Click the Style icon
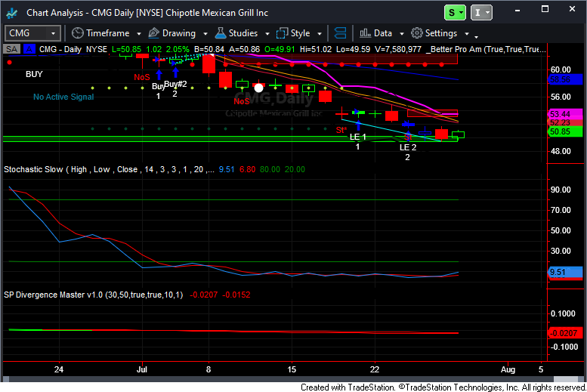The width and height of the screenshot is (587, 392). [282, 33]
